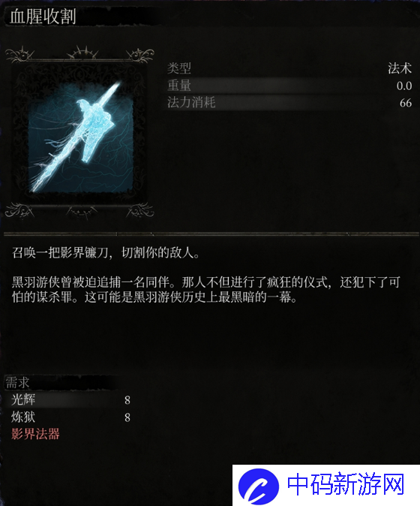Click the 66 mana cost value
This screenshot has height=506, width=420.
click(x=406, y=103)
